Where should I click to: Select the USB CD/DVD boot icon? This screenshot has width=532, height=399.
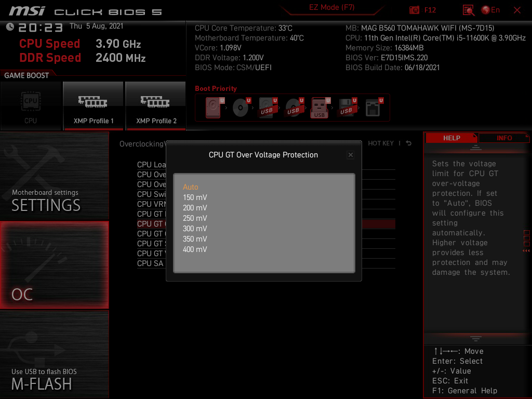(295, 108)
